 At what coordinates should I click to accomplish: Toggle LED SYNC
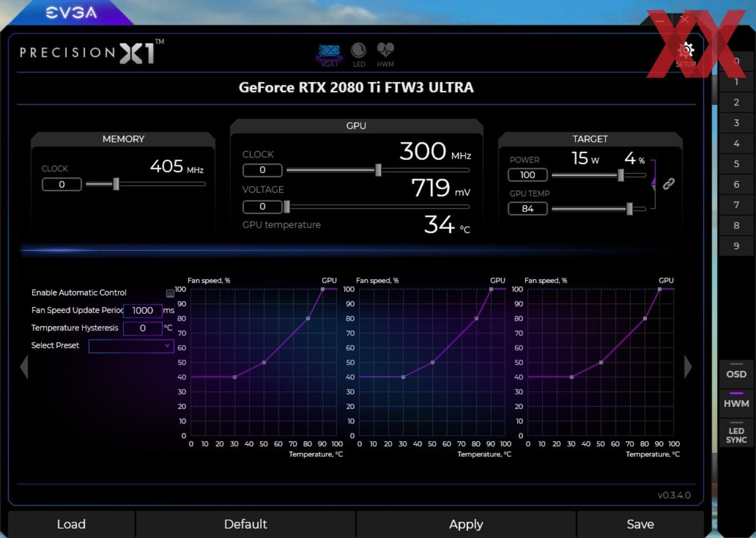[736, 433]
